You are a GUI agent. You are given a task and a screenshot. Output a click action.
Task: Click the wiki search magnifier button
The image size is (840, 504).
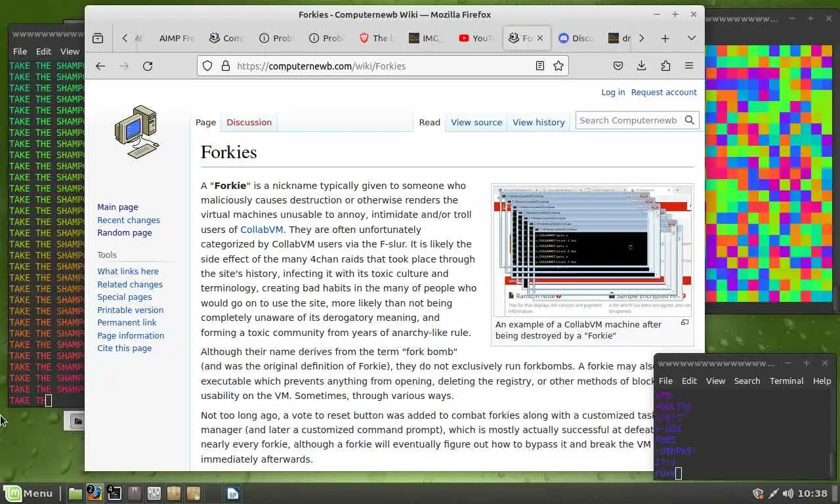point(689,120)
